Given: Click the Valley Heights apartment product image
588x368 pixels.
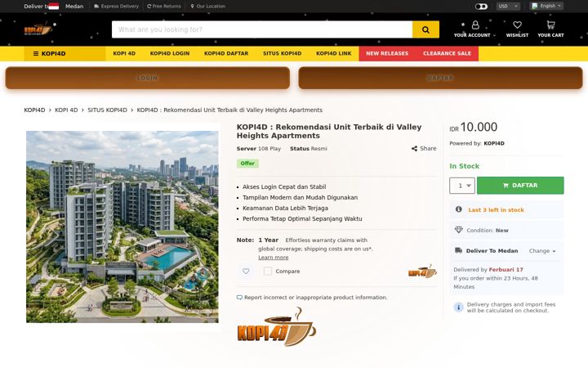Looking at the screenshot, I should point(122,227).
